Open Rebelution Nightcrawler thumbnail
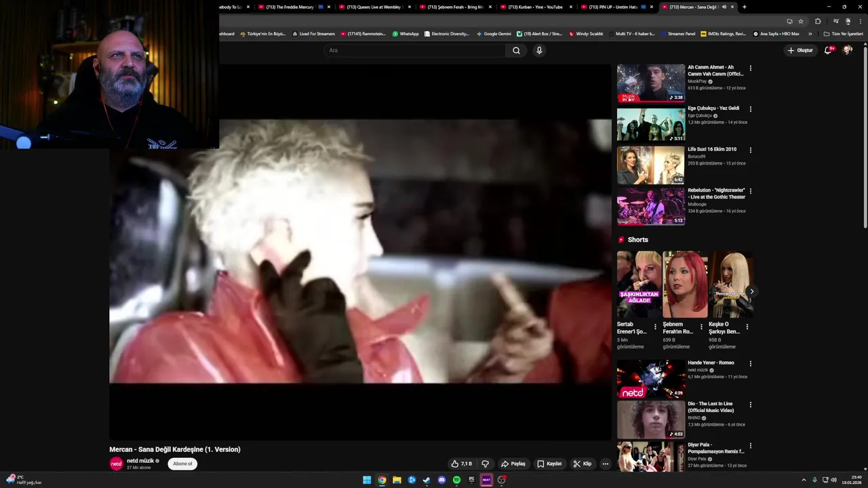868x488 pixels. pyautogui.click(x=651, y=206)
